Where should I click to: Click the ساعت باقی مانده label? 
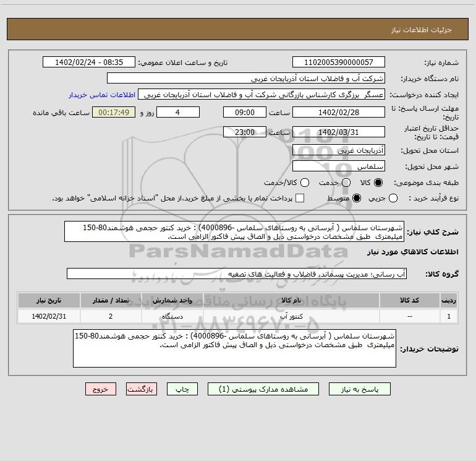point(61,113)
